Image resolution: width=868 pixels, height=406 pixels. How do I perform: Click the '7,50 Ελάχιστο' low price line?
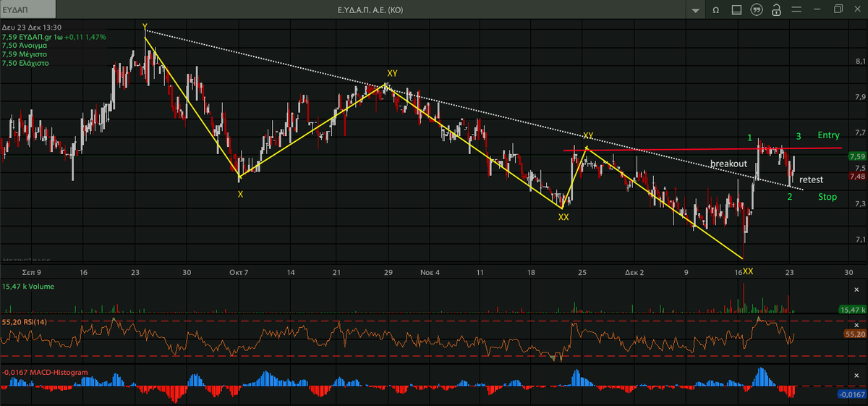click(25, 63)
